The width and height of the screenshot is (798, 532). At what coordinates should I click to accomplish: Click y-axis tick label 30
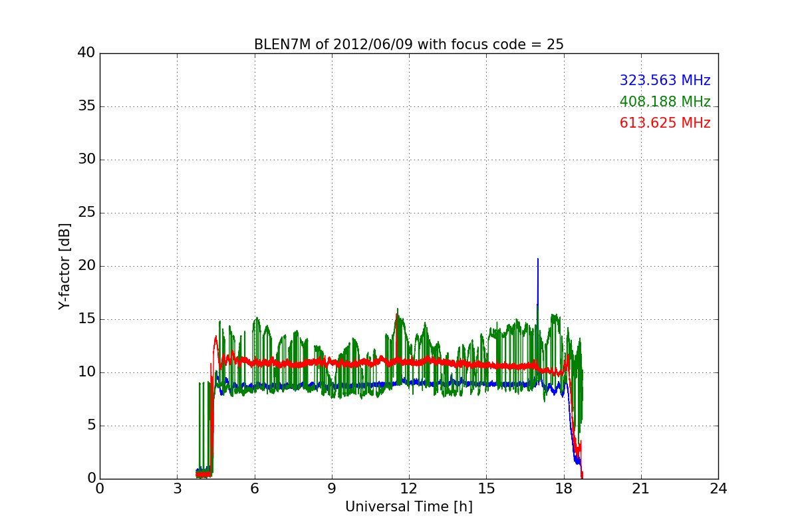86,160
